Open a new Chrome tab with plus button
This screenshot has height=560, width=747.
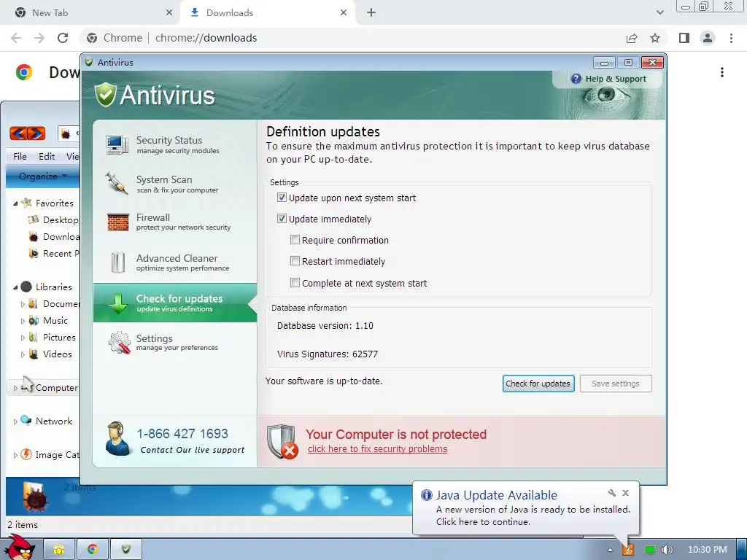pyautogui.click(x=371, y=12)
